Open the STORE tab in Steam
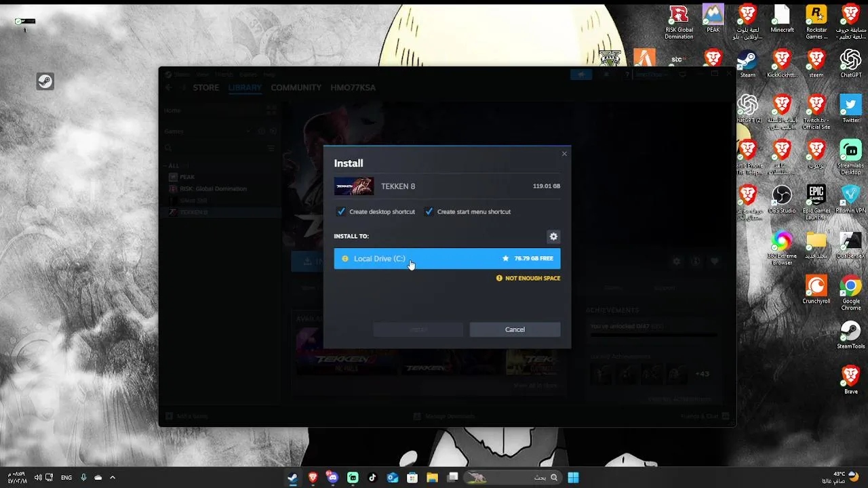The width and height of the screenshot is (868, 488). click(206, 87)
